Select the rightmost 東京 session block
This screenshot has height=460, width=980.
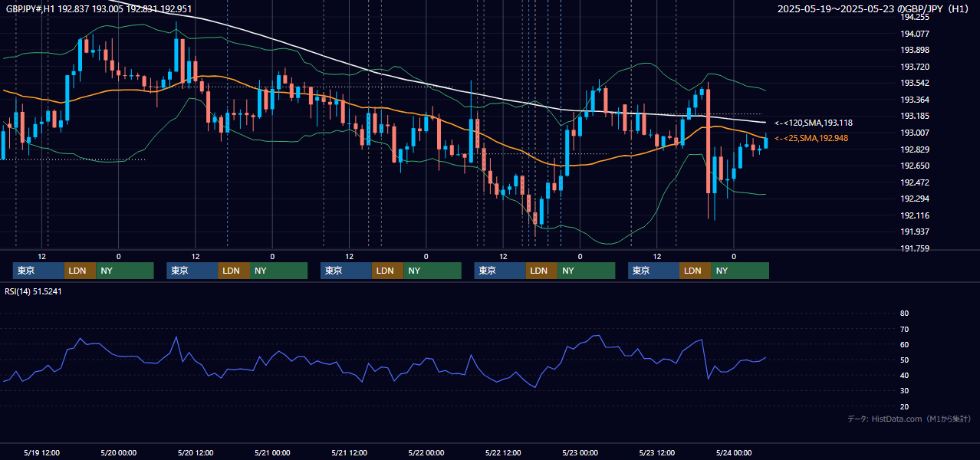[x=653, y=271]
